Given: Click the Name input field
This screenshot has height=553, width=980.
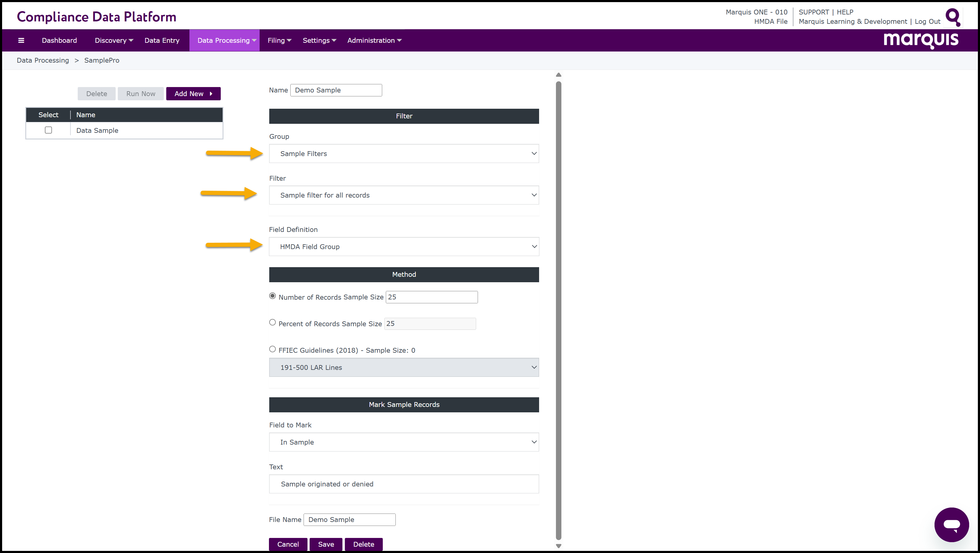Looking at the screenshot, I should [336, 90].
